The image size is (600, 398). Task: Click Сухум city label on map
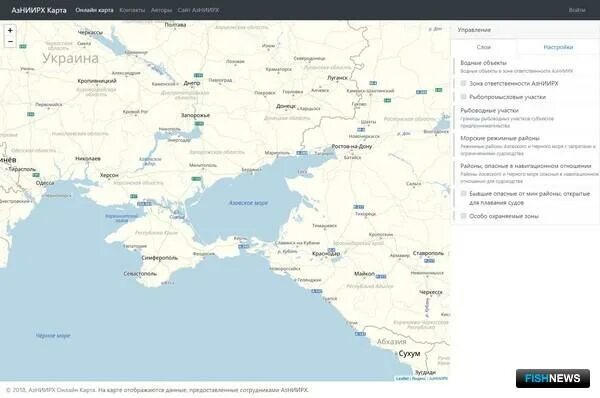pos(409,354)
